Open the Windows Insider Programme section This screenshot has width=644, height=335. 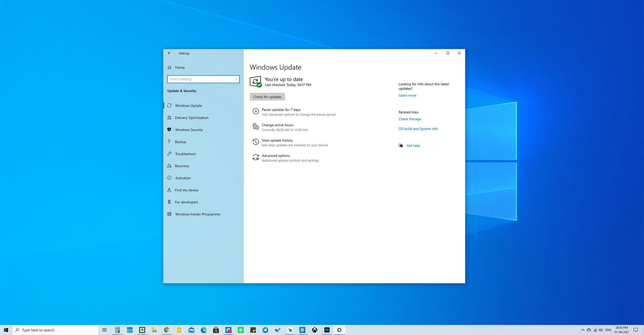[197, 214]
